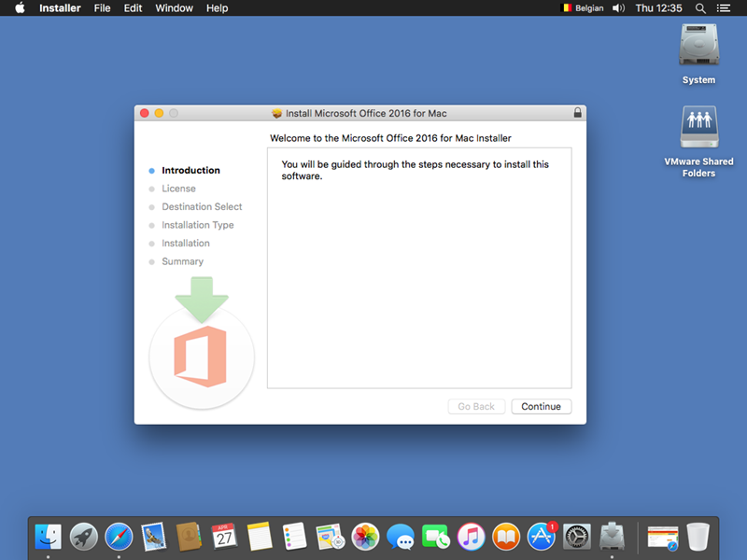Screen dimensions: 747x560
Task: Open Reminders in the Dock
Action: 294,537
